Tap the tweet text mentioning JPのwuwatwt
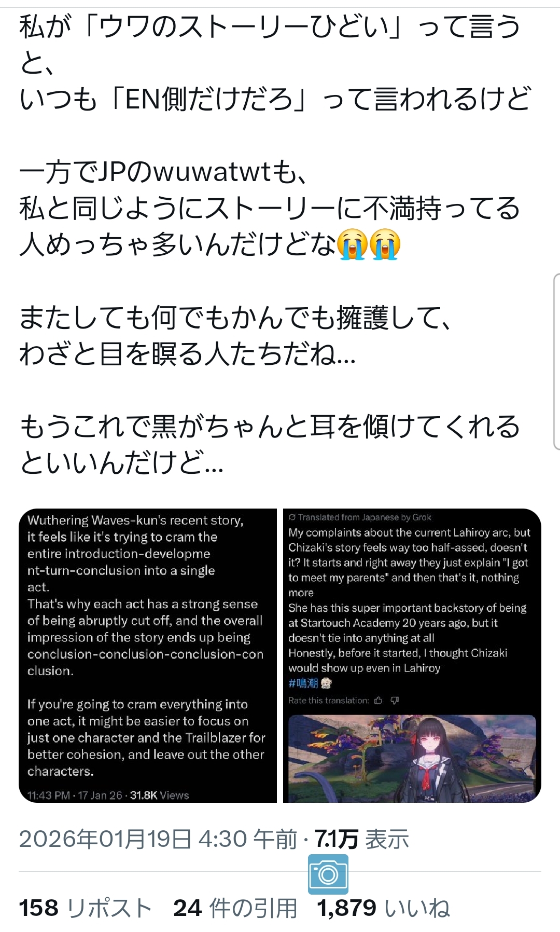This screenshot has height=932, width=560. (163, 172)
